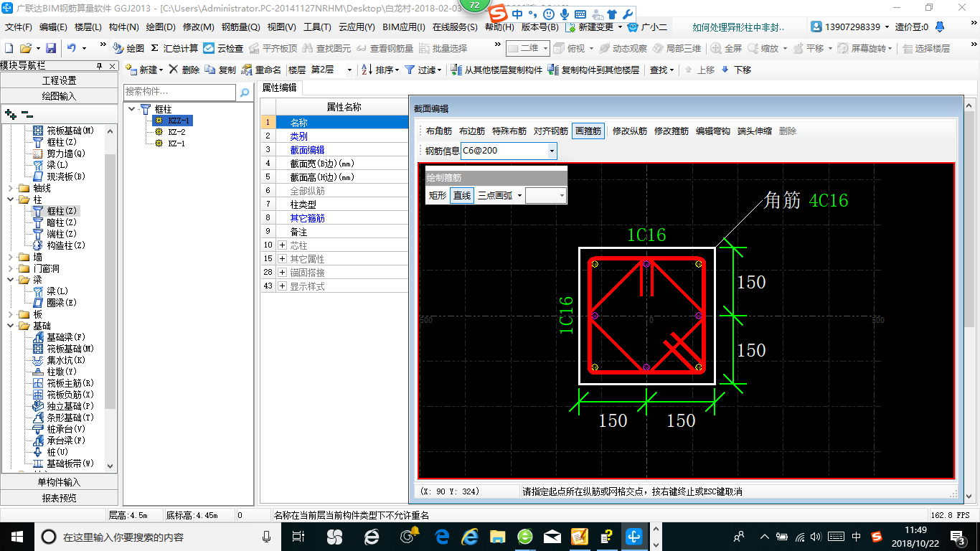
Task: Collapse the 基础 tree node
Action: [10, 326]
